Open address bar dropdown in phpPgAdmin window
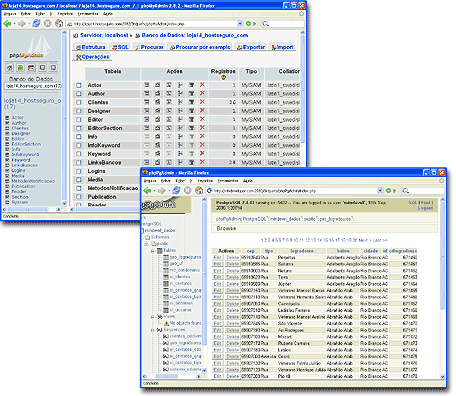 coord(380,191)
